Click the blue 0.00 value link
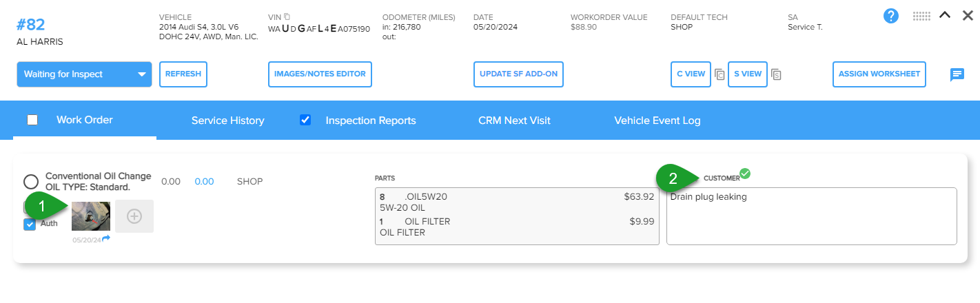The height and width of the screenshot is (303, 980). click(204, 181)
